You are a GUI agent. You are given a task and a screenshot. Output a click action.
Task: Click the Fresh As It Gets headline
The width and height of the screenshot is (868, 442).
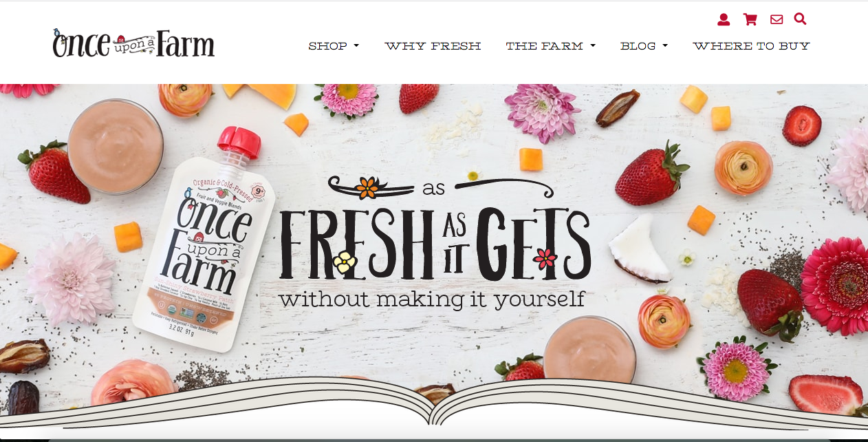coord(435,242)
